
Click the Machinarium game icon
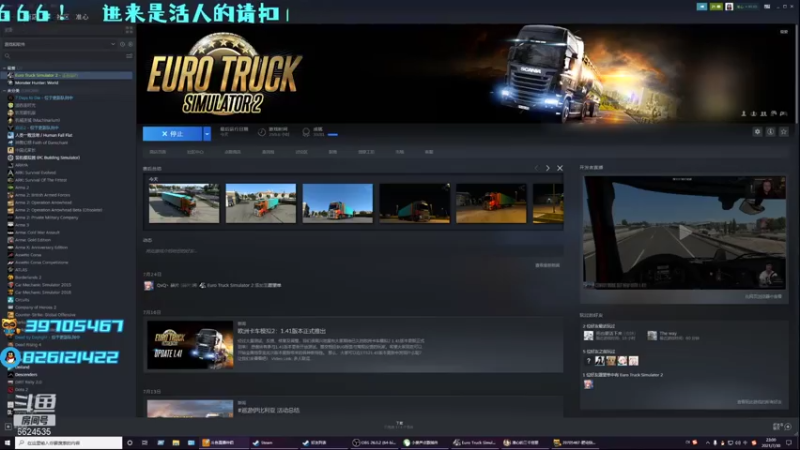pyautogui.click(x=10, y=120)
